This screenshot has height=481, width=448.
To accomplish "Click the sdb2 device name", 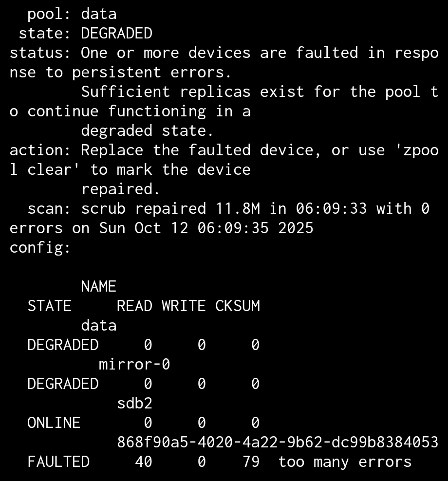I will pyautogui.click(x=134, y=404).
